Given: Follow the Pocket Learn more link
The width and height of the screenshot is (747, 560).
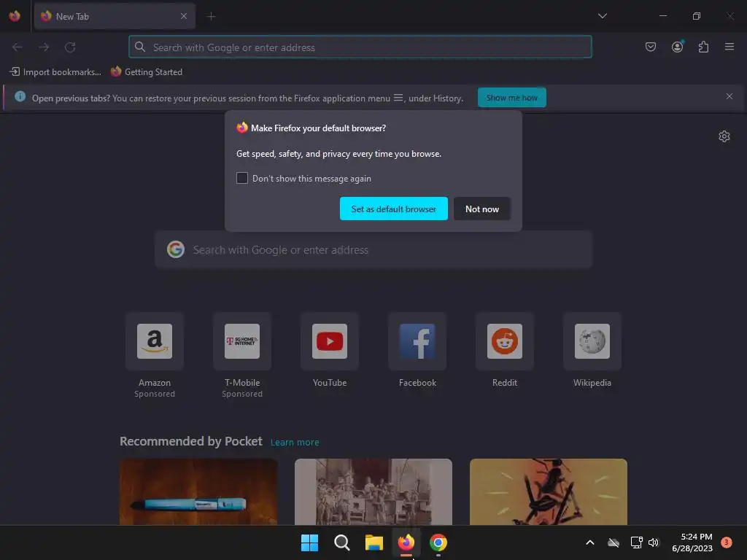Looking at the screenshot, I should point(295,443).
